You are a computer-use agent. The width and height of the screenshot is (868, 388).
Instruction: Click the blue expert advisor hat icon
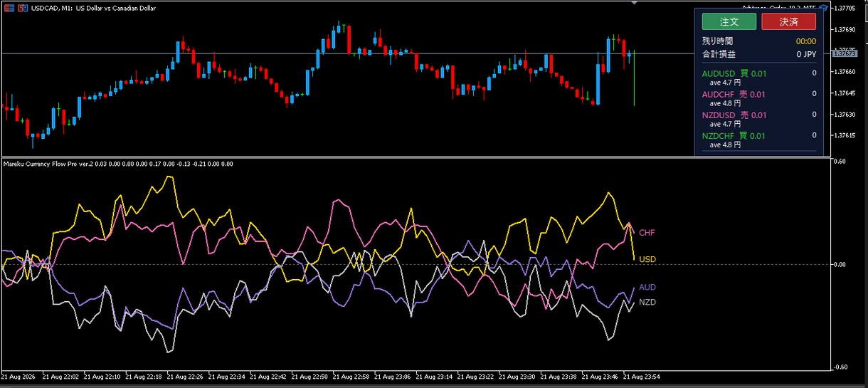click(824, 8)
